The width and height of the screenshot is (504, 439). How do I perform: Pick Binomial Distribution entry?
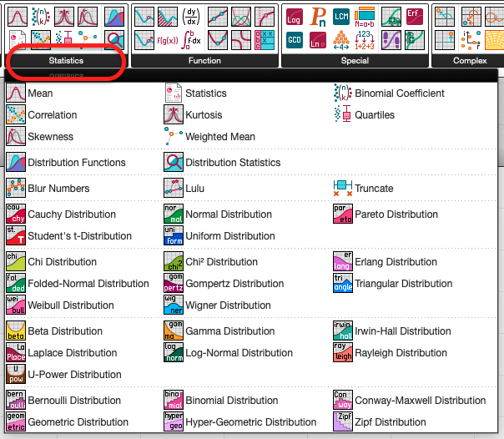click(x=221, y=400)
